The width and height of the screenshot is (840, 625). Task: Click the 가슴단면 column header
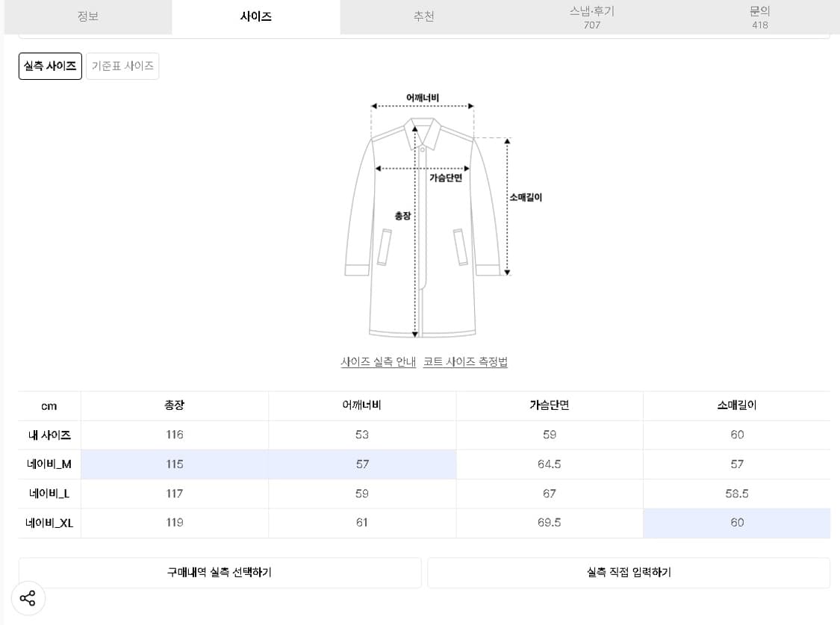[549, 405]
